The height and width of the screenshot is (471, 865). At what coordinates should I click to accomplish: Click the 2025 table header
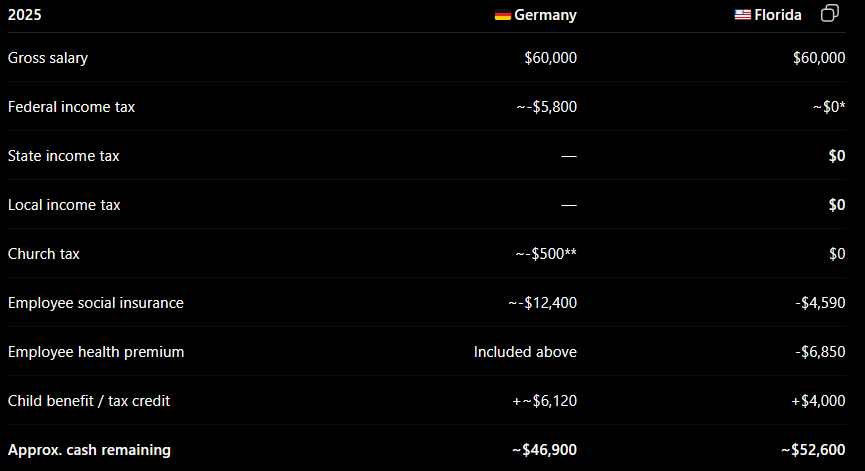[24, 15]
